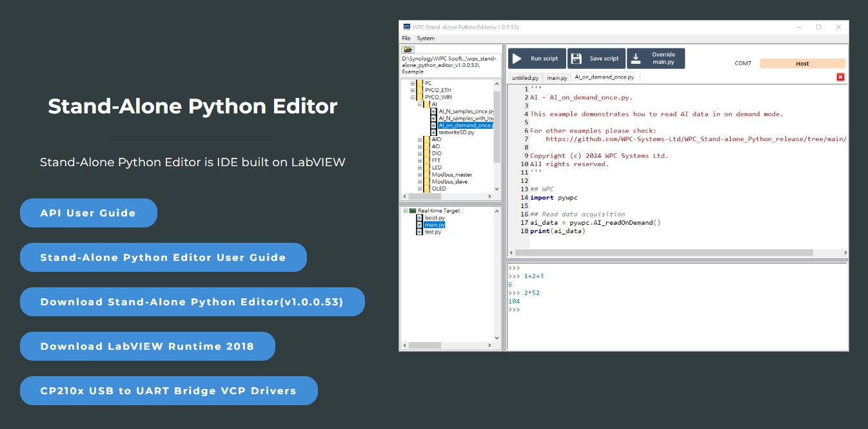Open the File menu

405,38
